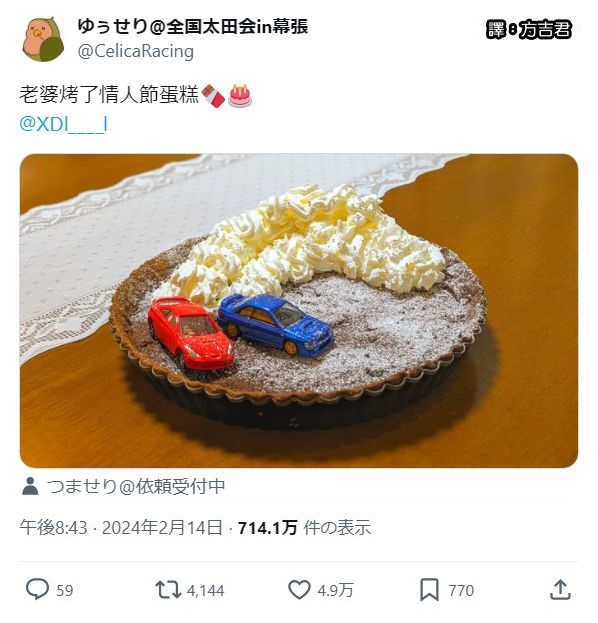Click the retweet arrows icon
Screen dimensions: 598x623
167,590
